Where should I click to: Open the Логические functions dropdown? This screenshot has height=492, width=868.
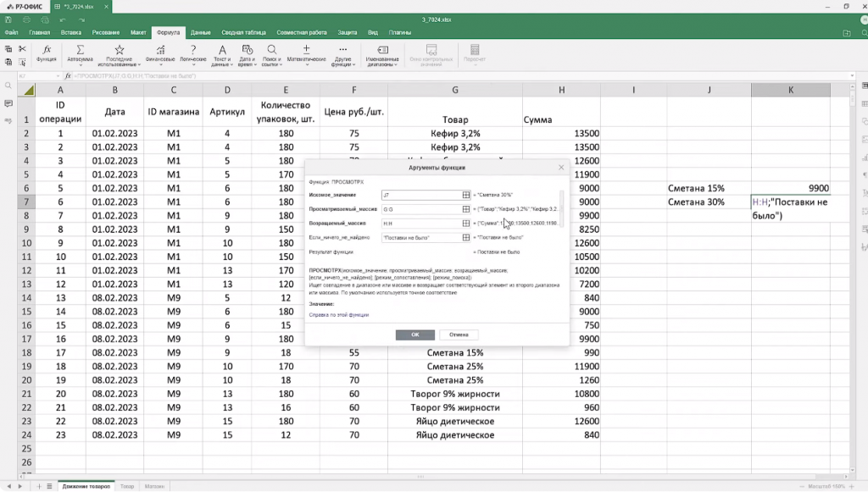[x=193, y=55]
